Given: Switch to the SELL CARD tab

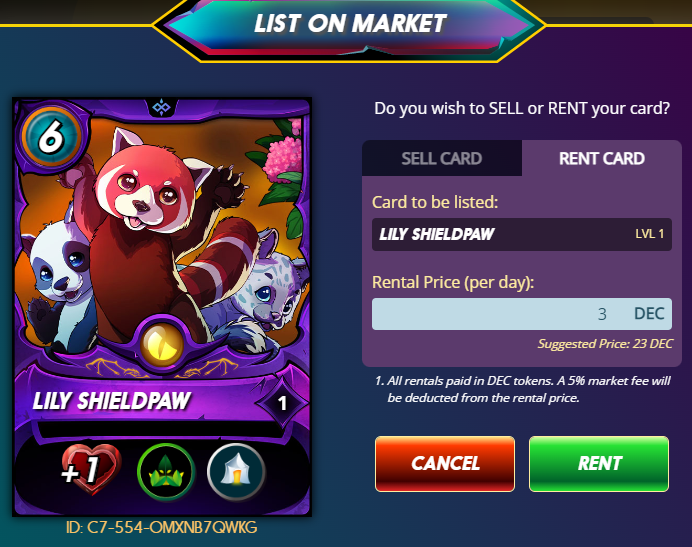Looking at the screenshot, I should (x=442, y=158).
